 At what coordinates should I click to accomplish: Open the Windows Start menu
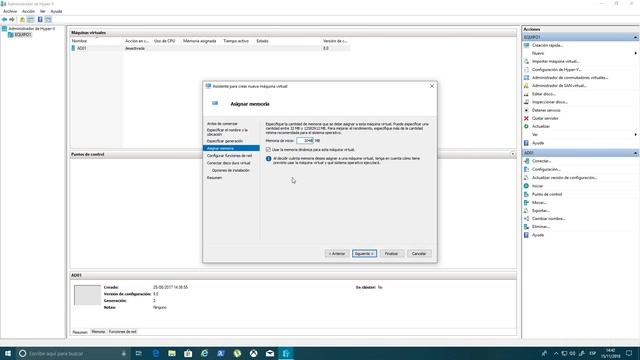click(8, 353)
